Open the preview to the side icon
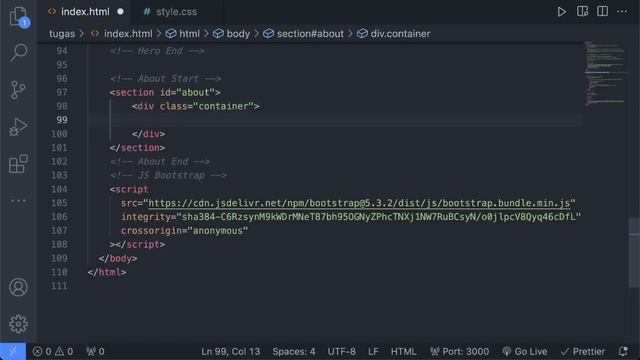The width and height of the screenshot is (640, 360). (582, 11)
